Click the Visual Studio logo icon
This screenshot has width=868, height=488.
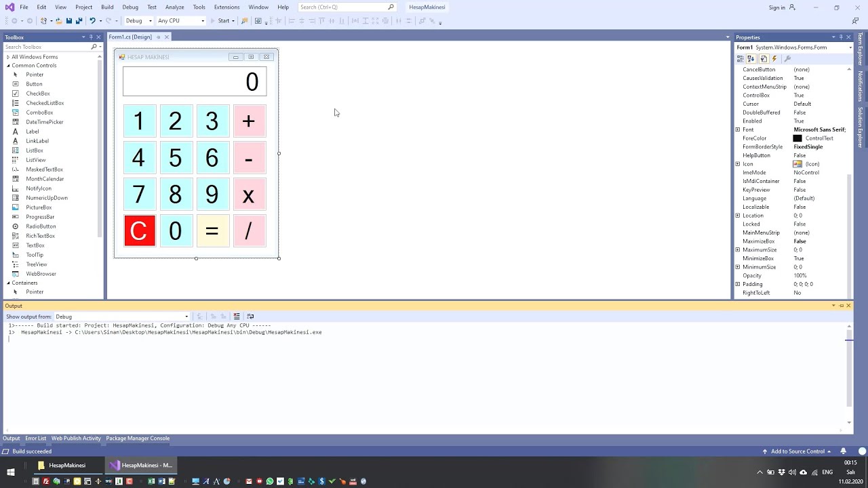click(9, 7)
